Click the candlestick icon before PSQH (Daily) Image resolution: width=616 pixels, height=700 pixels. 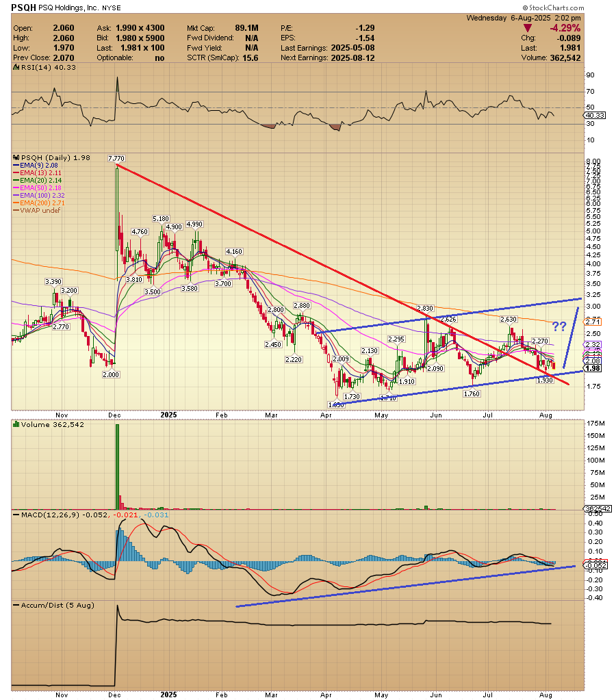(x=16, y=157)
